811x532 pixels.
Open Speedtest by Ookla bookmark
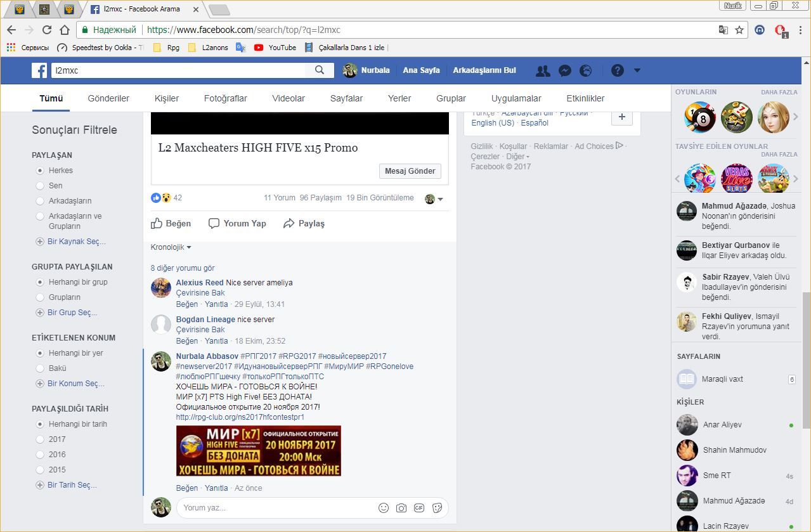[100, 48]
